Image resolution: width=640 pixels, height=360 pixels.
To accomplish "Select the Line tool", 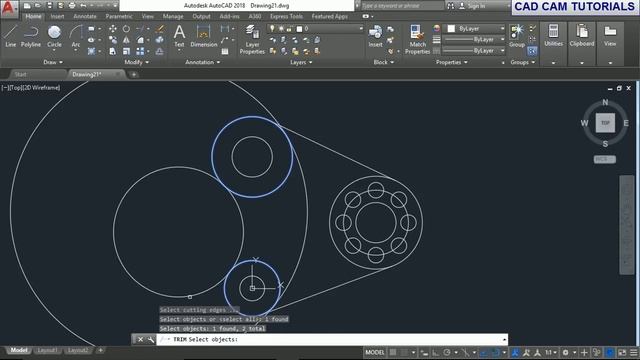I will click(x=11, y=36).
